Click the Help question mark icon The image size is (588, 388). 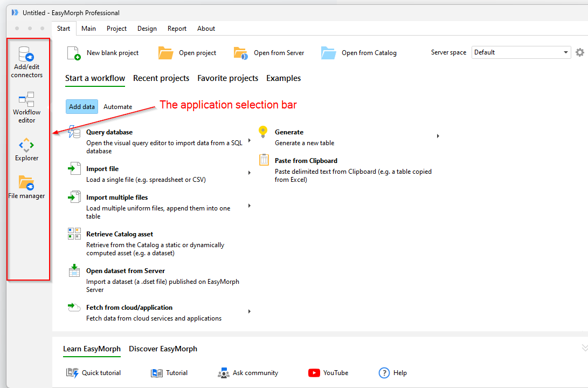[384, 373]
